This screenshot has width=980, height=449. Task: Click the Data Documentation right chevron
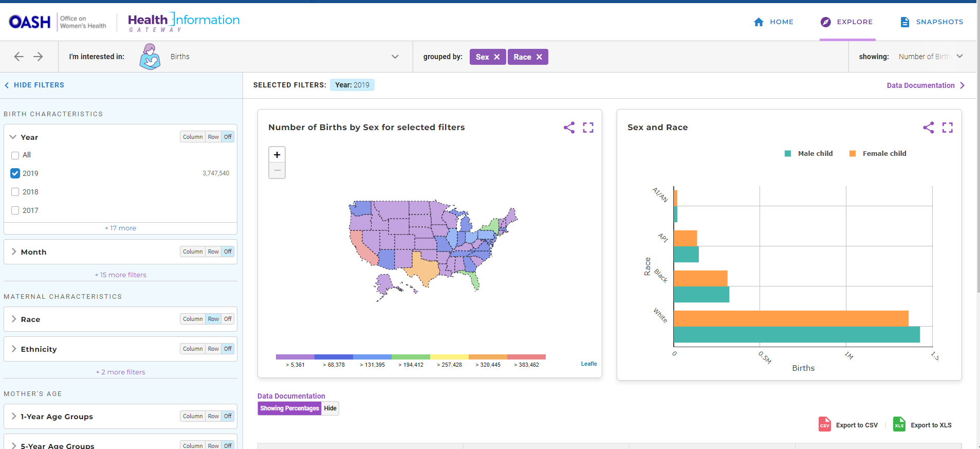point(963,85)
